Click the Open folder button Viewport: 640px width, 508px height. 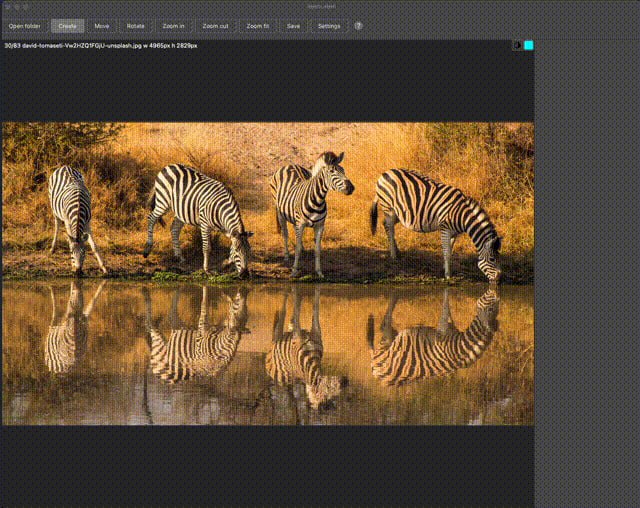[x=24, y=26]
